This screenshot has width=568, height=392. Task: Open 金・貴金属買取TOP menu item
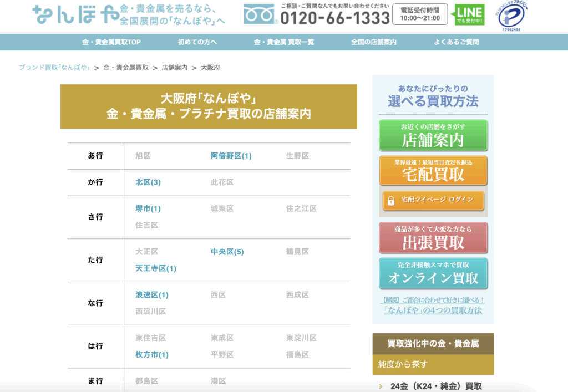click(111, 42)
